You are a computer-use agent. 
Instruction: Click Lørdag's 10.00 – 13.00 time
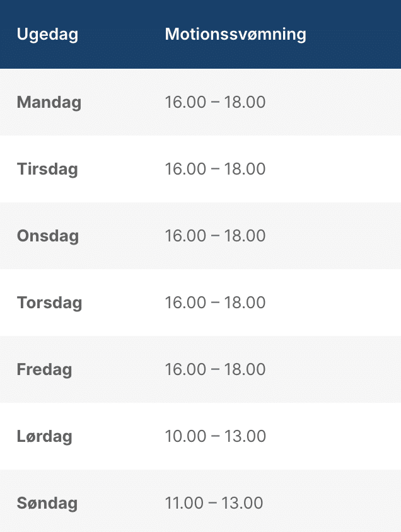click(216, 436)
